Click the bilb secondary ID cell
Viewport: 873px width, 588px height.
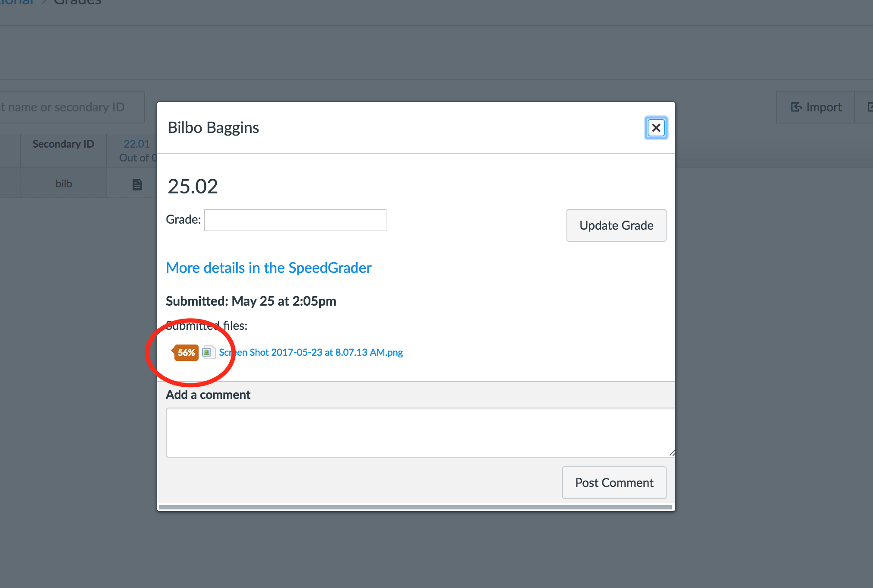coord(63,184)
